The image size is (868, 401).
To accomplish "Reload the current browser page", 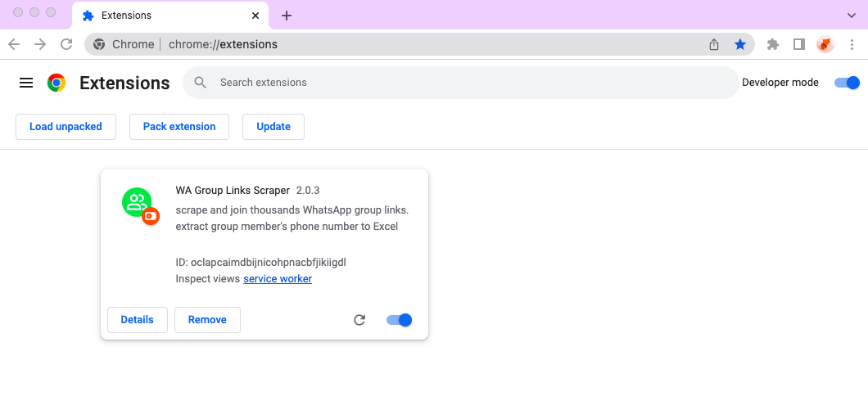I will coord(66,44).
